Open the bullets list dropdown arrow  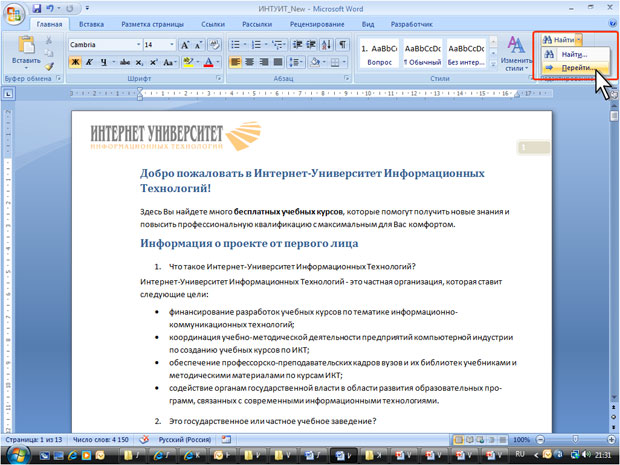(245, 45)
